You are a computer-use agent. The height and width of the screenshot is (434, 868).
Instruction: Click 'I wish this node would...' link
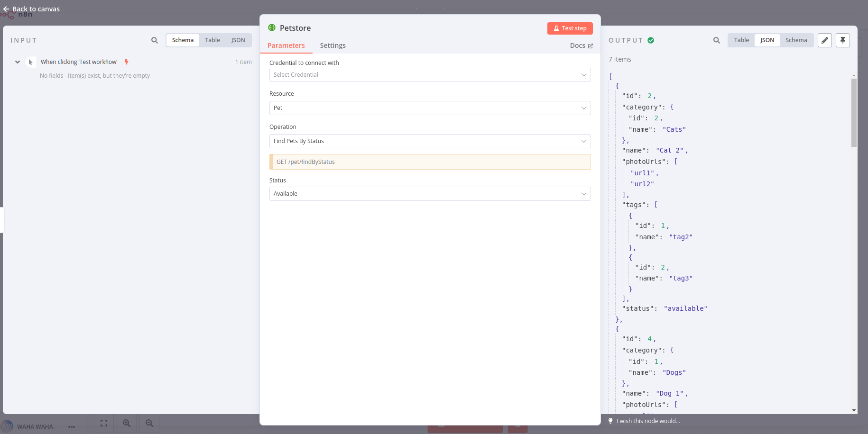tap(648, 421)
